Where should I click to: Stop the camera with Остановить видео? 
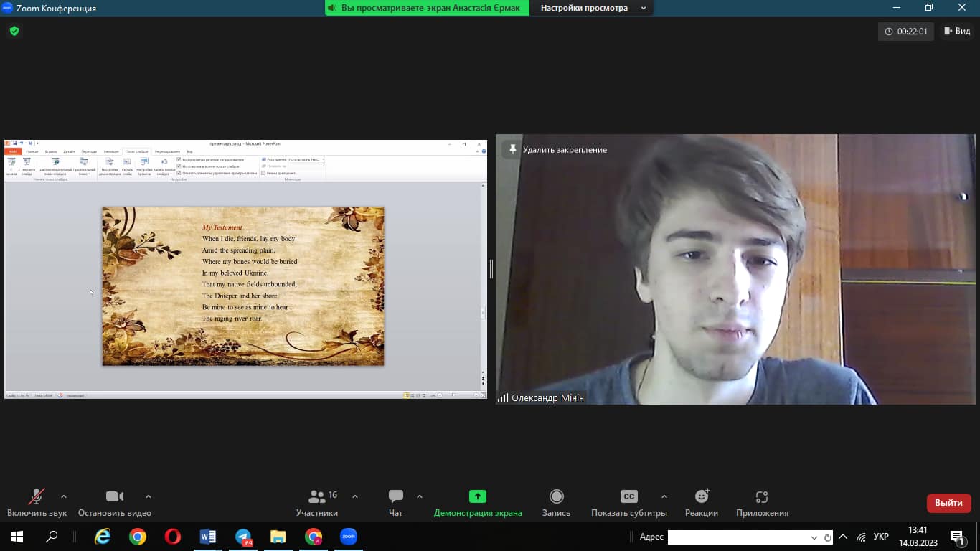tap(115, 502)
